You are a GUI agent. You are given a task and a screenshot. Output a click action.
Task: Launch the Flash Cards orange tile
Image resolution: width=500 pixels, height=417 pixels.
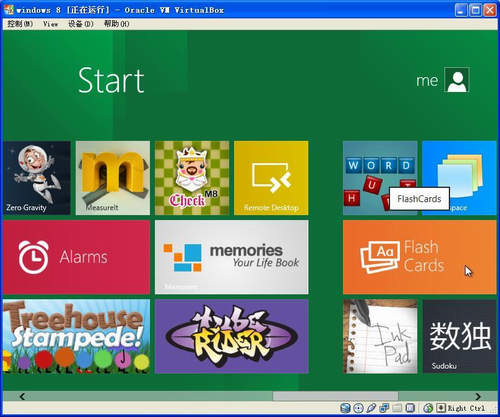[x=420, y=257]
